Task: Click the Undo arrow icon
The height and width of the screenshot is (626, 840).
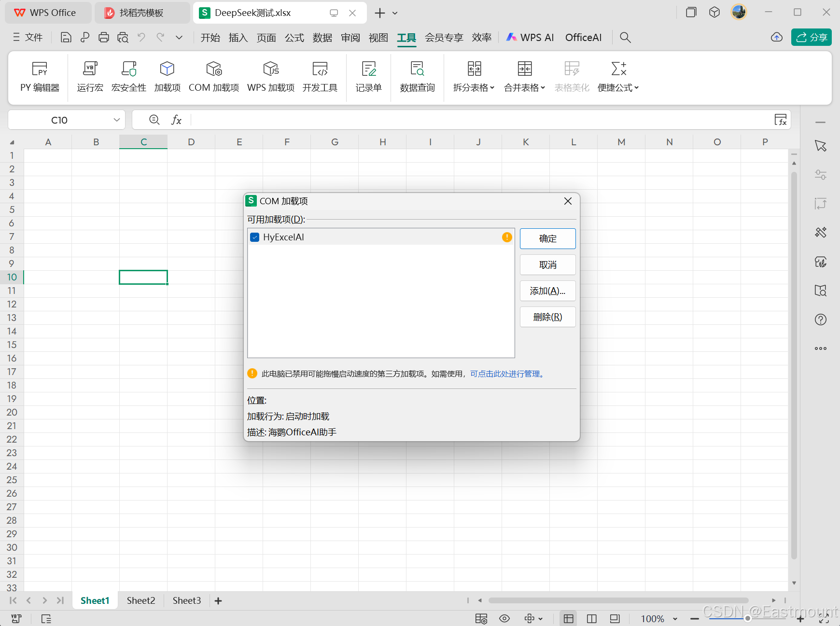Action: [x=141, y=37]
